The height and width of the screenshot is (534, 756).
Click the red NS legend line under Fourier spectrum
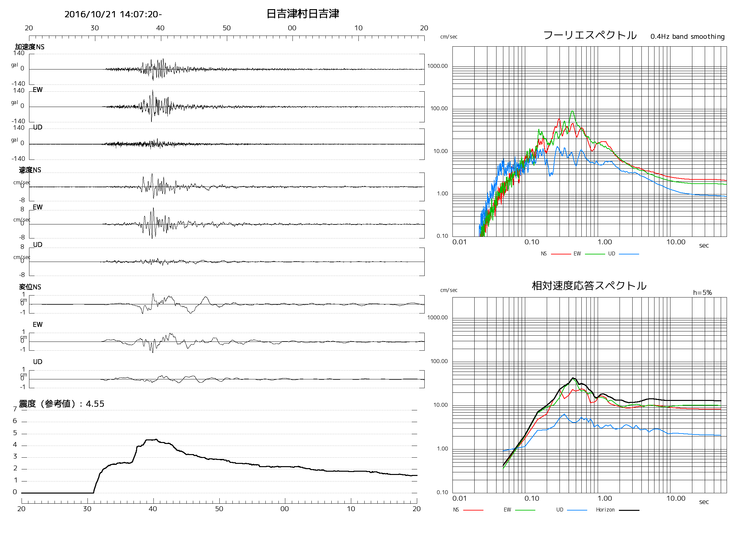click(x=561, y=254)
